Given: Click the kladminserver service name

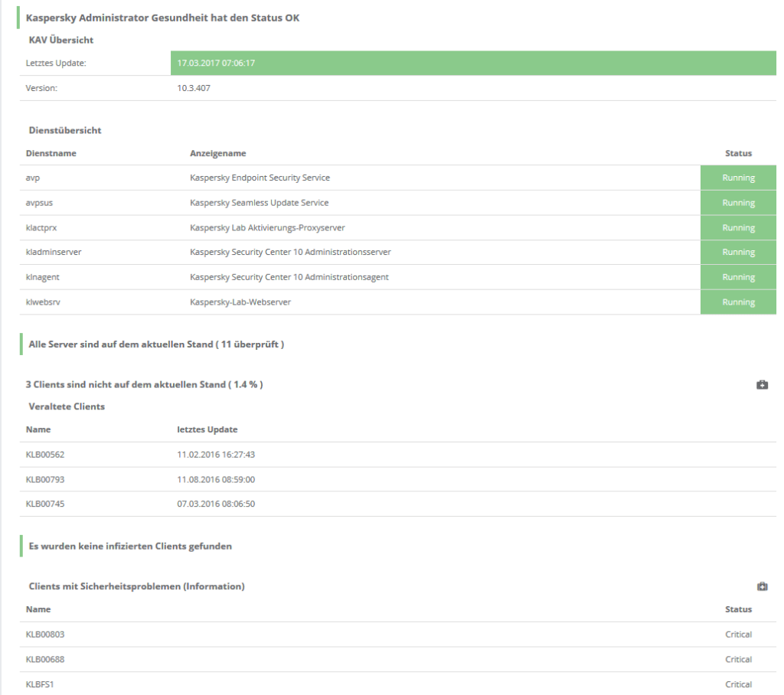Looking at the screenshot, I should (x=54, y=253).
